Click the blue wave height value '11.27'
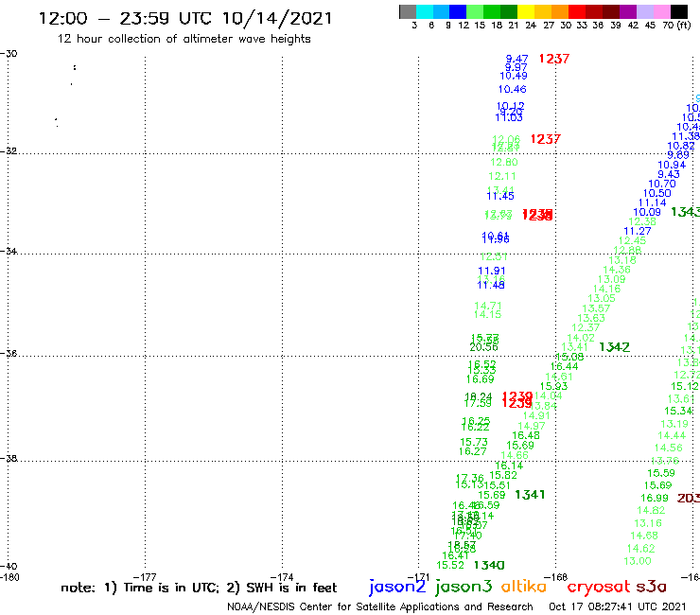The image size is (700, 615). (638, 231)
